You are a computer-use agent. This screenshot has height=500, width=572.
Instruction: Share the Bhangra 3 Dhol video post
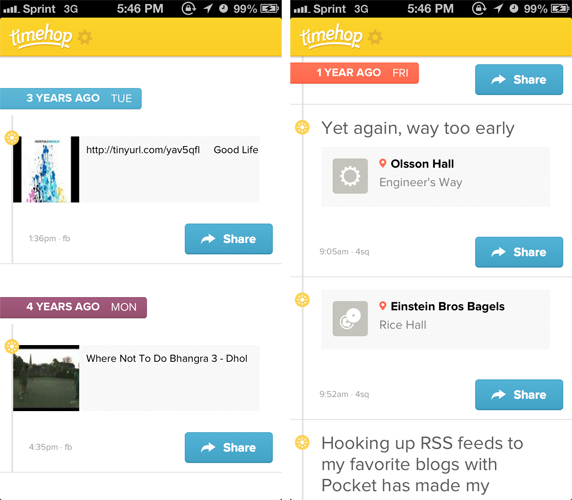[x=229, y=447]
